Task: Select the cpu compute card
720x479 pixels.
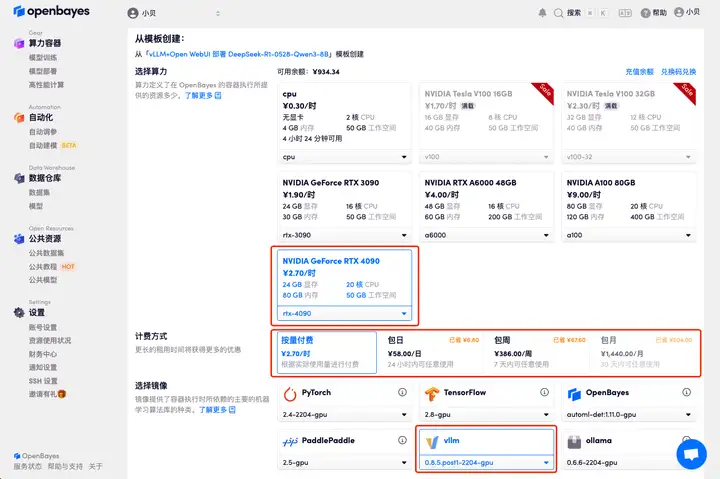Action: (x=344, y=124)
